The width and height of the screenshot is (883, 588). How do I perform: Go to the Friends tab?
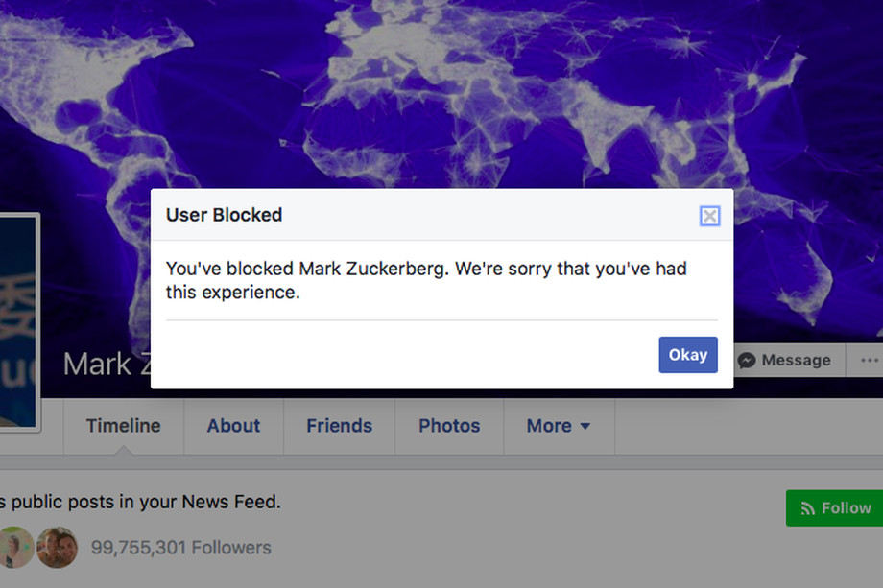[x=339, y=426]
